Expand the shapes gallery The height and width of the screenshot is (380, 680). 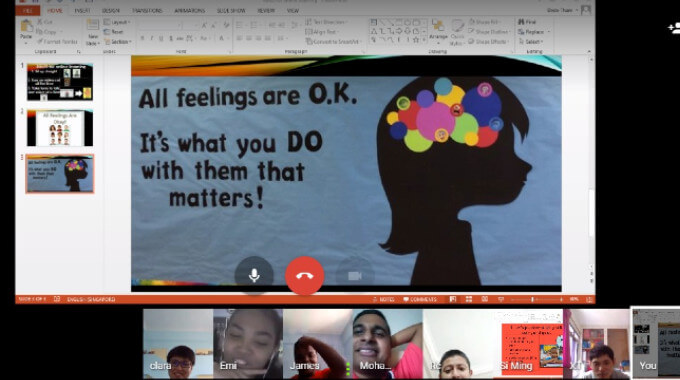[424, 40]
